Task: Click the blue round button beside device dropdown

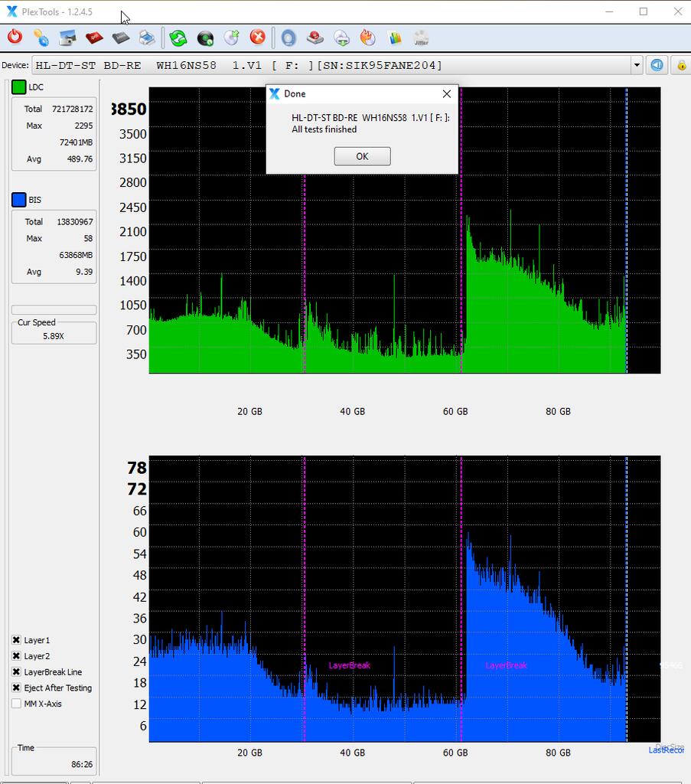Action: pos(657,65)
